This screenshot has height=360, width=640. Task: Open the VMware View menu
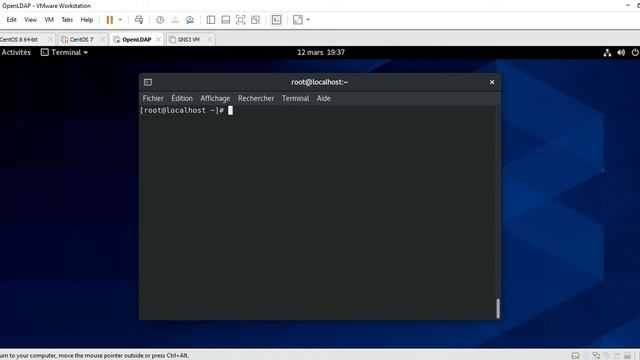point(30,20)
